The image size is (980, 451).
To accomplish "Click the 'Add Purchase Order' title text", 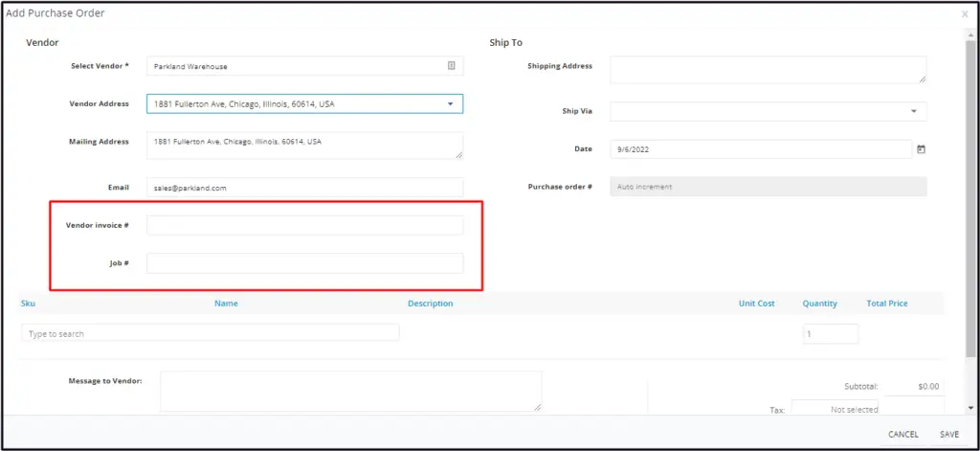I will click(x=55, y=13).
